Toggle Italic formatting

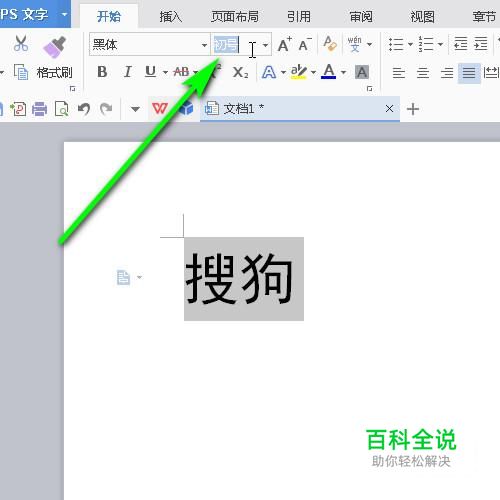tap(127, 72)
